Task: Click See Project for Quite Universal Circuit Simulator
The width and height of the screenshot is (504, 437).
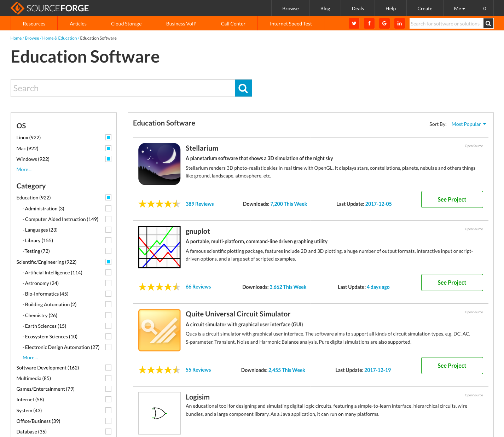Action: (452, 366)
